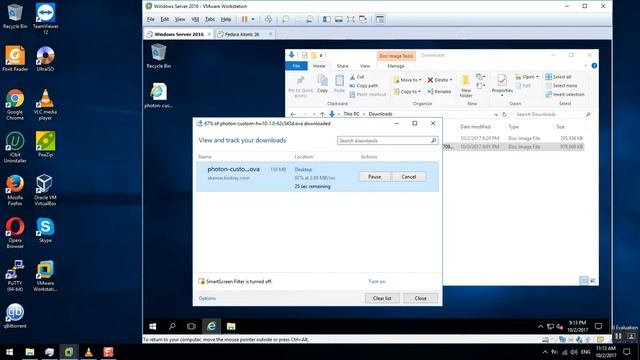640x360 pixels.
Task: Open snapshot manager icon in VMware toolbar
Action: coord(310,19)
